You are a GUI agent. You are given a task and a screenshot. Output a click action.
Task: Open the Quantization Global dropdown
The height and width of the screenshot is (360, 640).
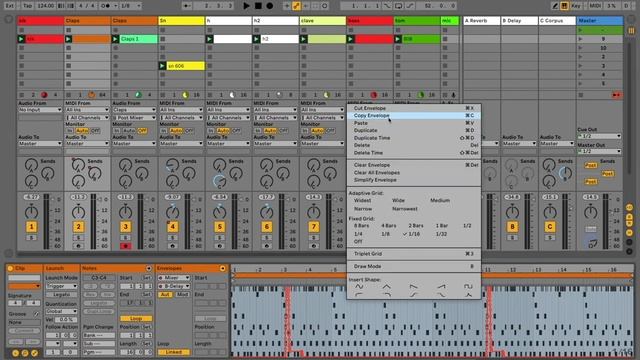(62, 311)
